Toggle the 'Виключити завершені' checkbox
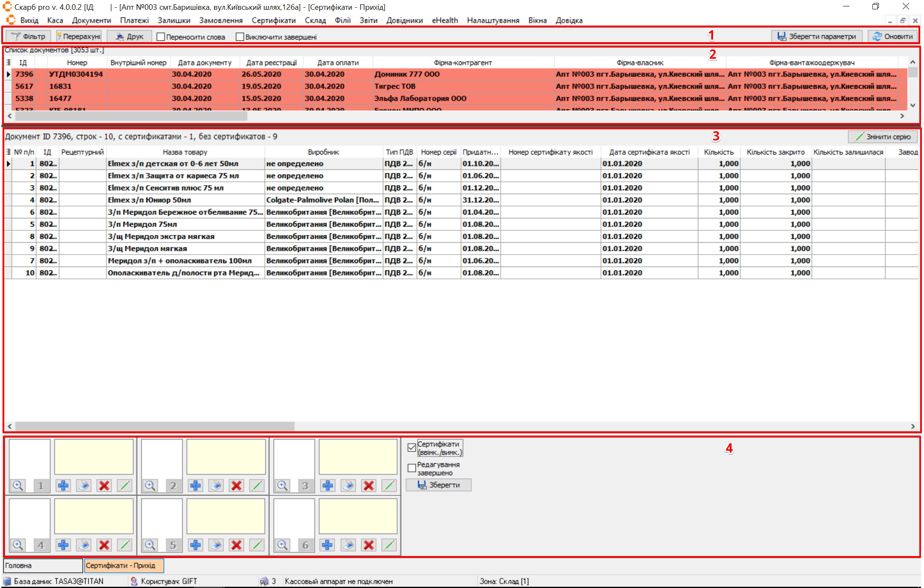The height and width of the screenshot is (588, 924). [240, 37]
